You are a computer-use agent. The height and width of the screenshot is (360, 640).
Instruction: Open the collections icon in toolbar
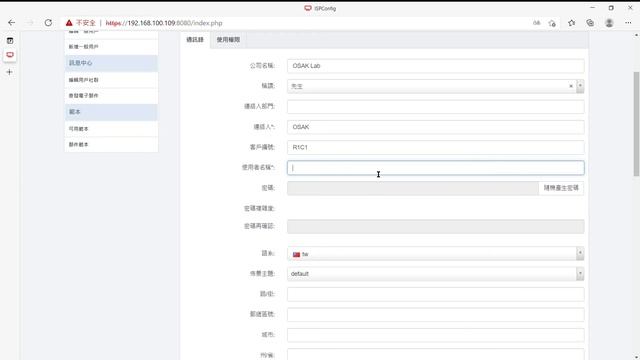(x=590, y=23)
